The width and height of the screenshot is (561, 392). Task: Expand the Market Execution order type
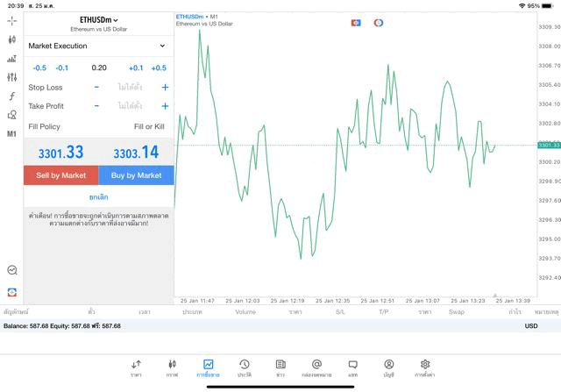point(97,46)
